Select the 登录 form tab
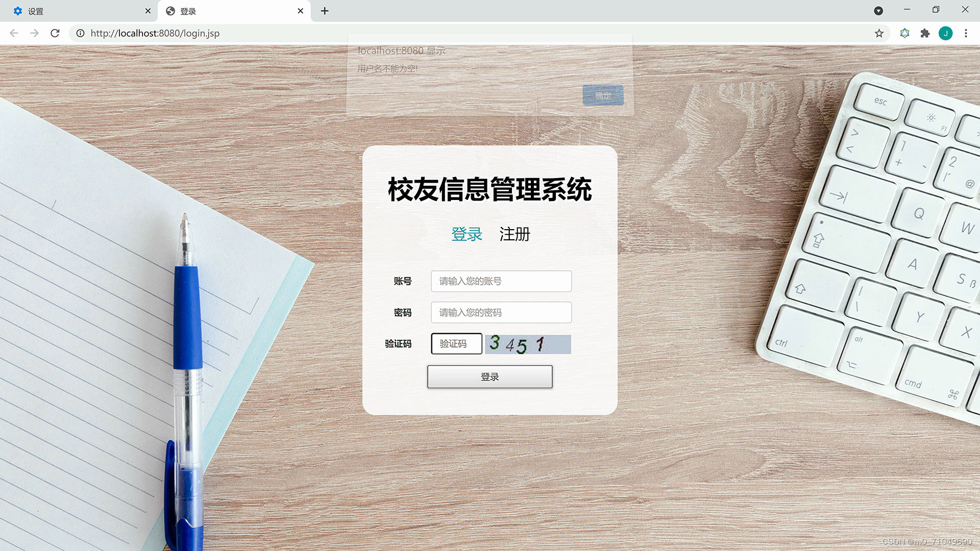980x551 pixels. click(466, 234)
